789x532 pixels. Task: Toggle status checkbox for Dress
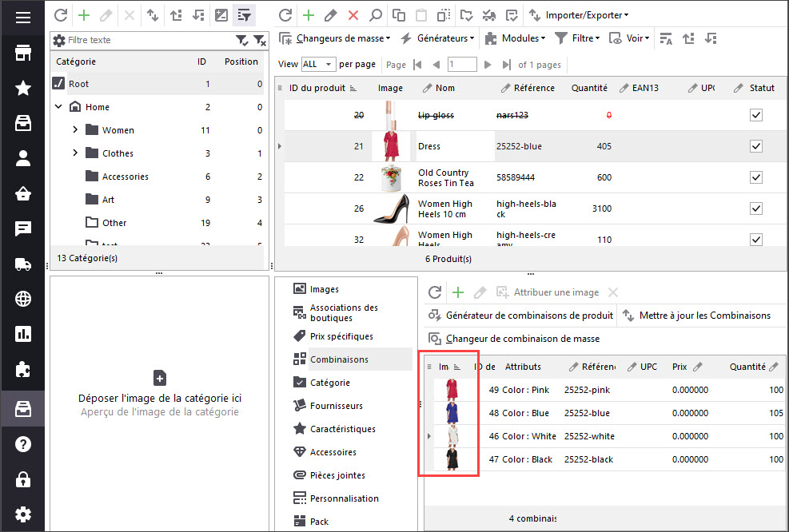tap(755, 146)
